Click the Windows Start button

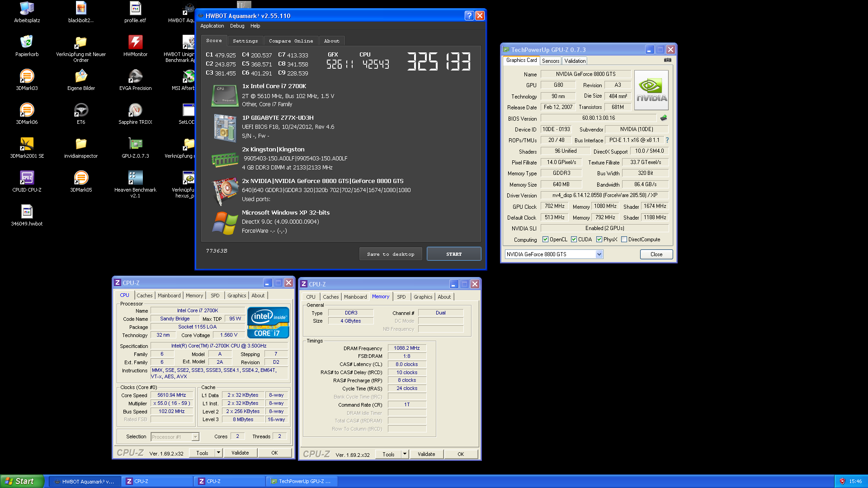[22, 481]
